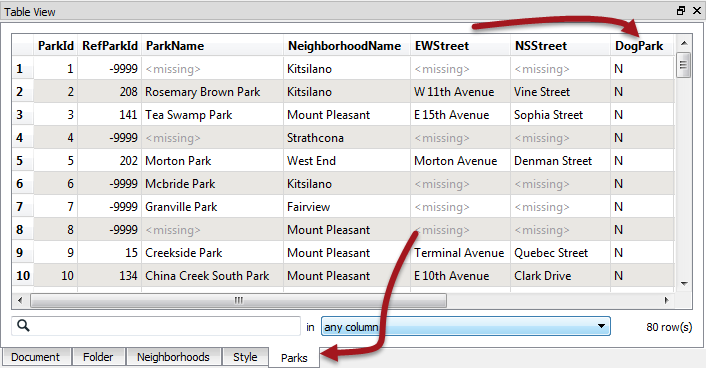Click 'Tea Swamp Park' cell
The image size is (706, 368).
[x=213, y=115]
